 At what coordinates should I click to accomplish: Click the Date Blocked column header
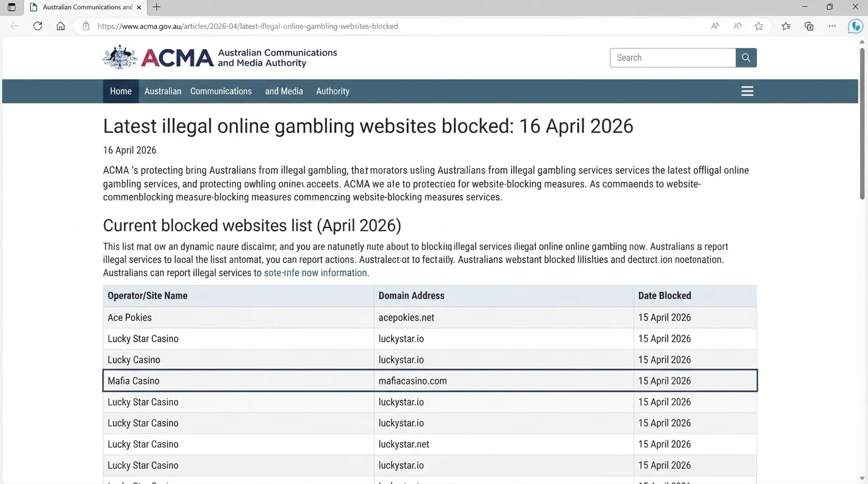pos(695,296)
